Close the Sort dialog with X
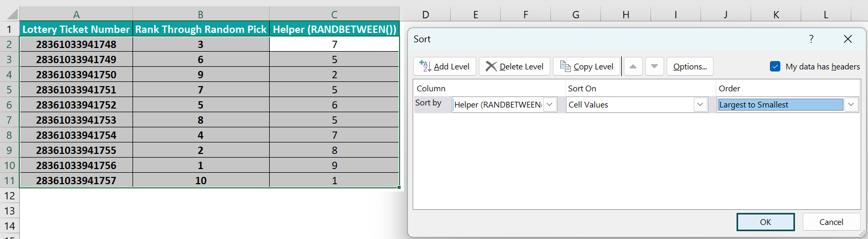The image size is (868, 239). pos(848,39)
